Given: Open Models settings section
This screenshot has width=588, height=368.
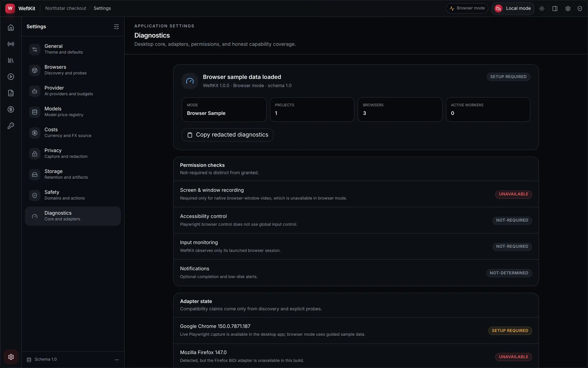Looking at the screenshot, I should click(73, 112).
